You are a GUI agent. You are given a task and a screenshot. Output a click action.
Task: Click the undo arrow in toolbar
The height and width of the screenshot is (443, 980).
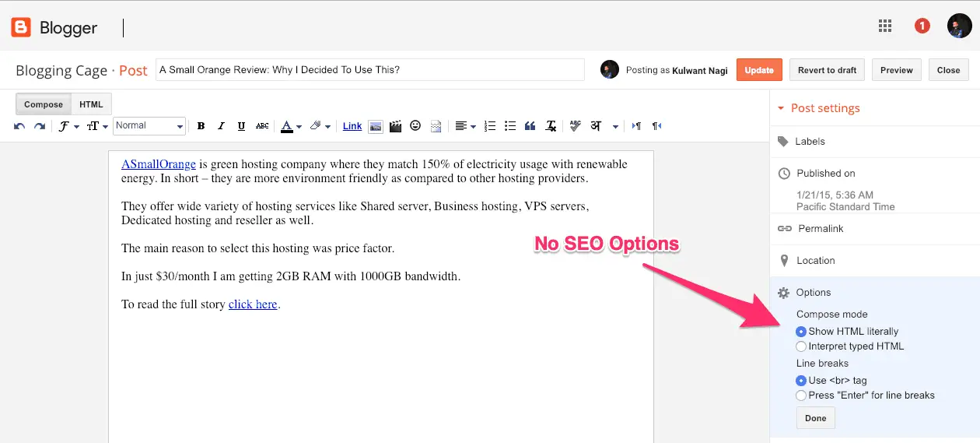coord(19,126)
